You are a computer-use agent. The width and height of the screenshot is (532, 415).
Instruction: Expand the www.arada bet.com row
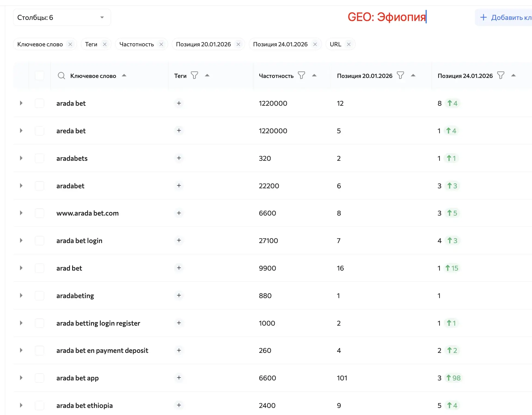pos(21,213)
